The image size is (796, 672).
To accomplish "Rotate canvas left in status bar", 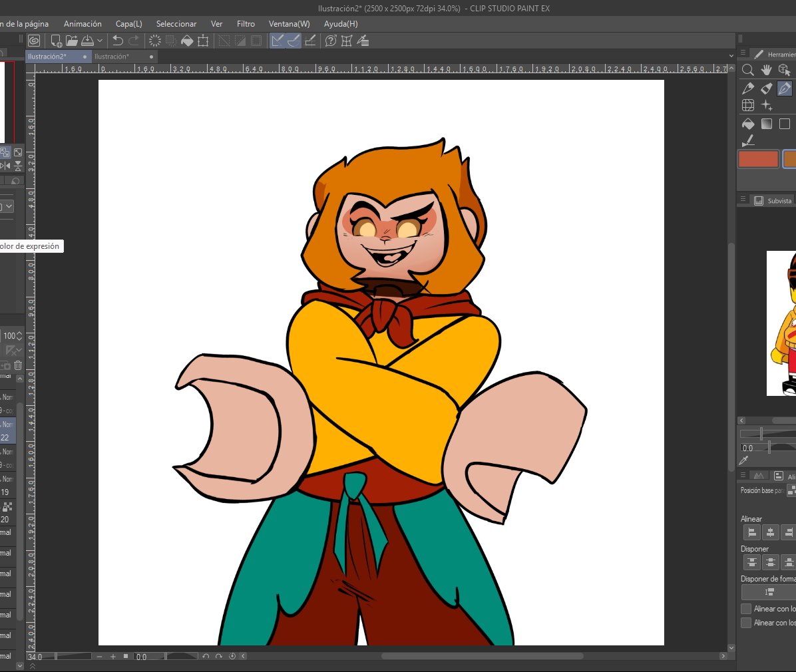I will 205,656.
